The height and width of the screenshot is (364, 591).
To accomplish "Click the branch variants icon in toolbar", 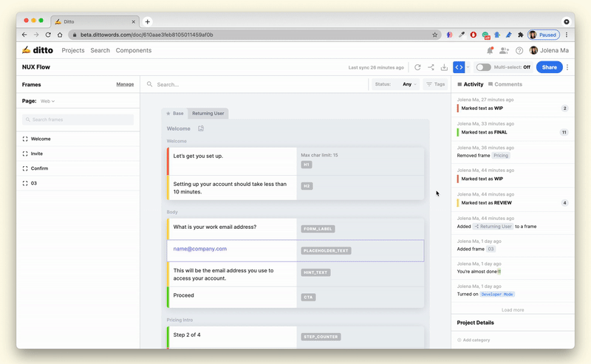I will coord(431,67).
